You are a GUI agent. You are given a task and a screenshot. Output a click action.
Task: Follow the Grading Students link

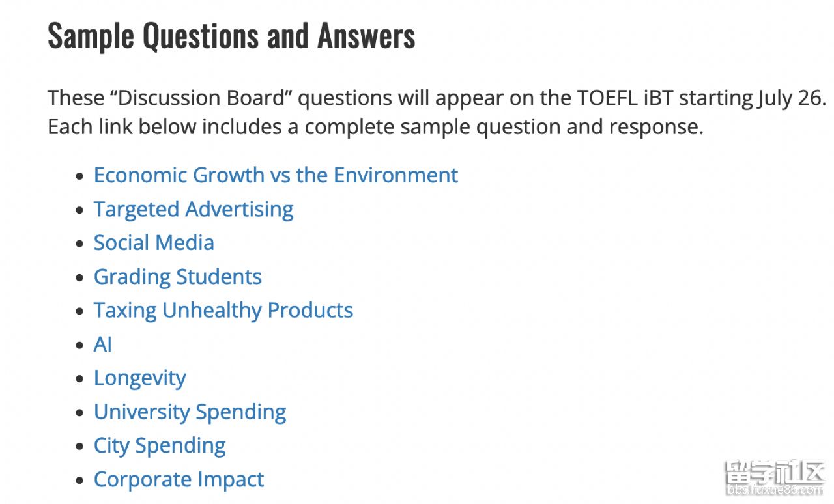(178, 277)
